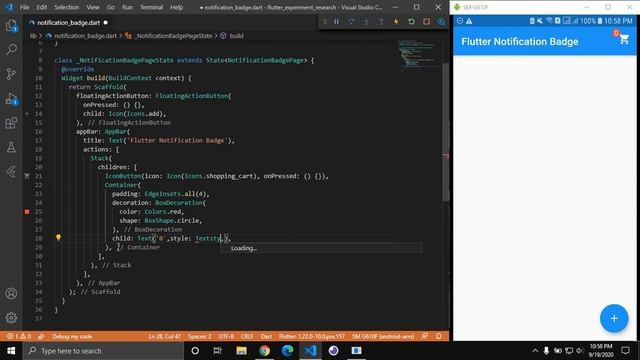This screenshot has width=640, height=360.
Task: Open Cortana circle on taskbar
Action: tap(195, 351)
